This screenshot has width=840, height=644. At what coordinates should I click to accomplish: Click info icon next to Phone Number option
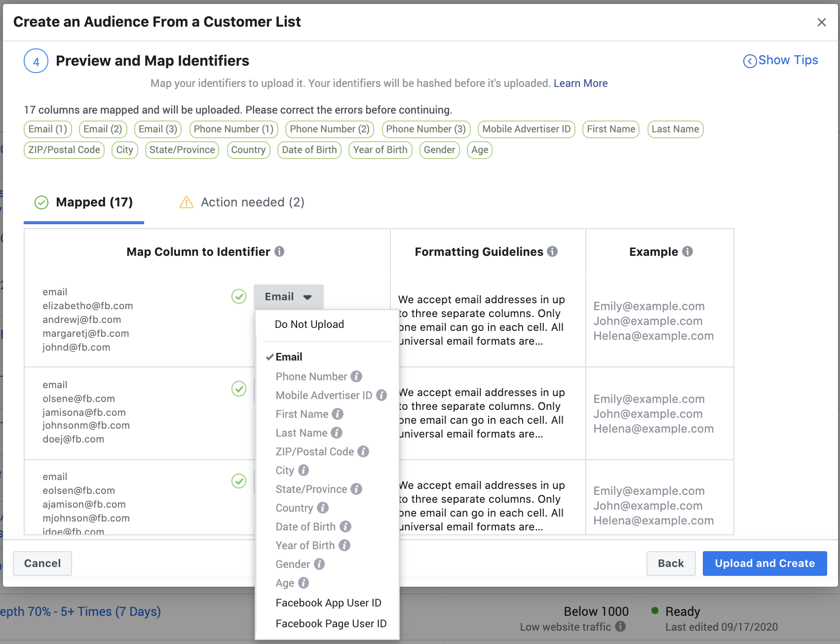click(x=356, y=376)
